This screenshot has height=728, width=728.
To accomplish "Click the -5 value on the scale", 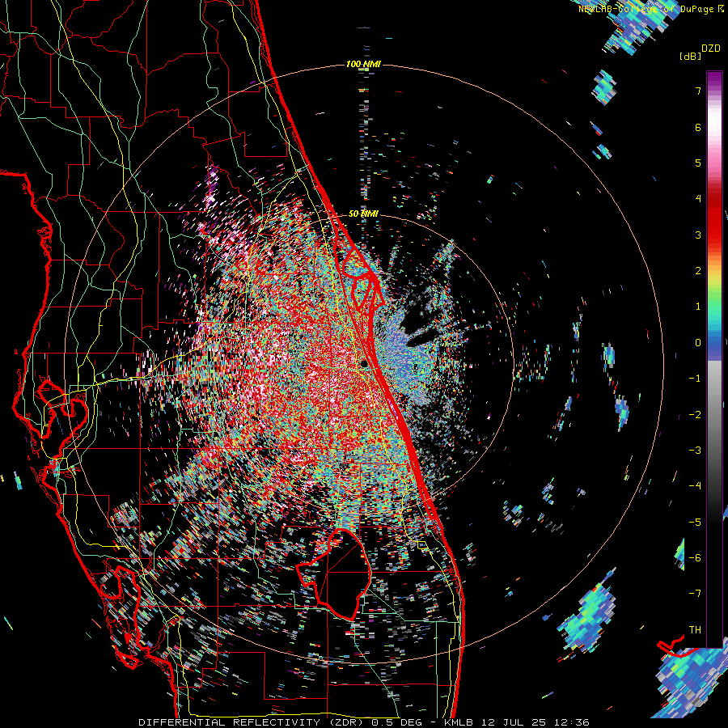I will [x=695, y=523].
